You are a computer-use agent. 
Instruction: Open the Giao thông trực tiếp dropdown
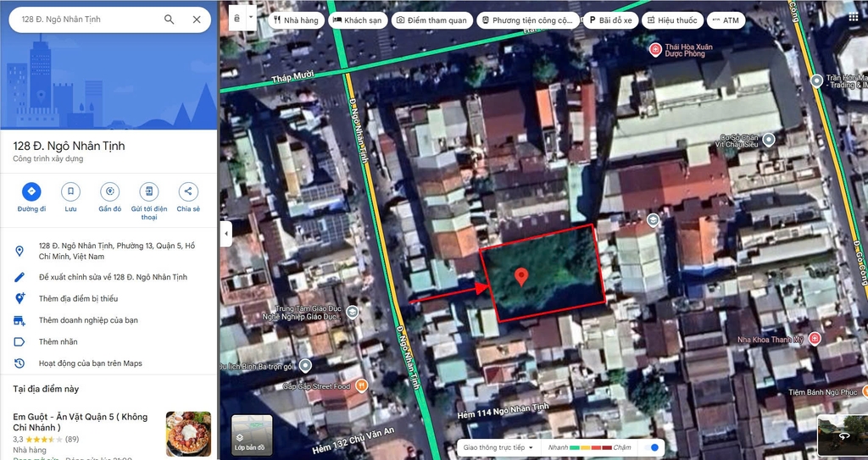point(498,447)
